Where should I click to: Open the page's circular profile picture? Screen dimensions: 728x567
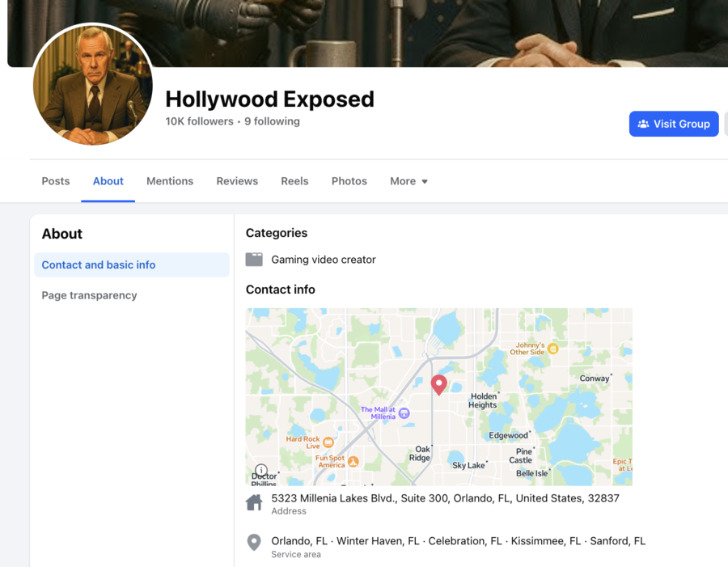point(93,86)
